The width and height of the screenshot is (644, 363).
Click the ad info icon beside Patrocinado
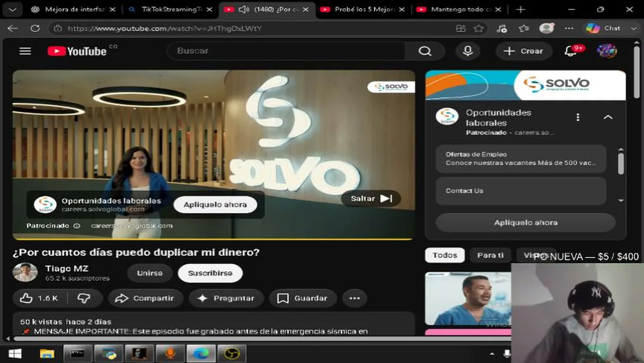pyautogui.click(x=77, y=226)
